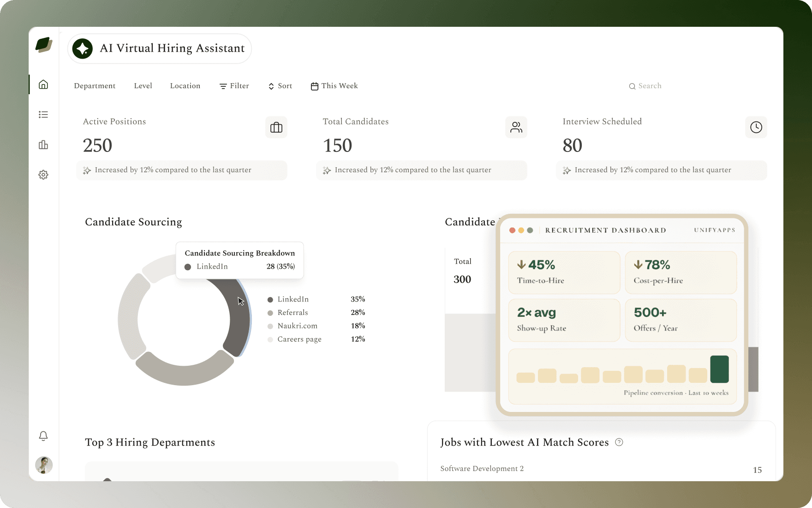
Task: Open the settings gear in sidebar
Action: click(x=43, y=175)
